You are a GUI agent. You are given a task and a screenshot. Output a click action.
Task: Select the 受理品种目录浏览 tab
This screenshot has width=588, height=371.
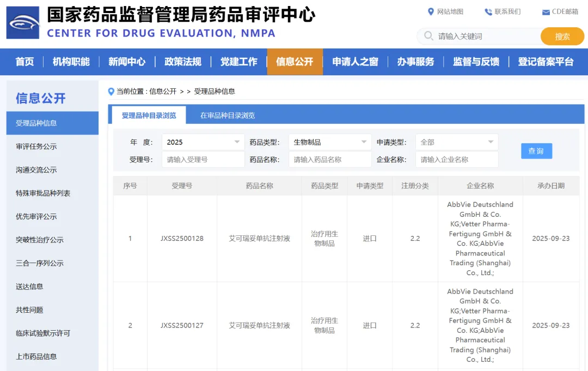point(149,115)
